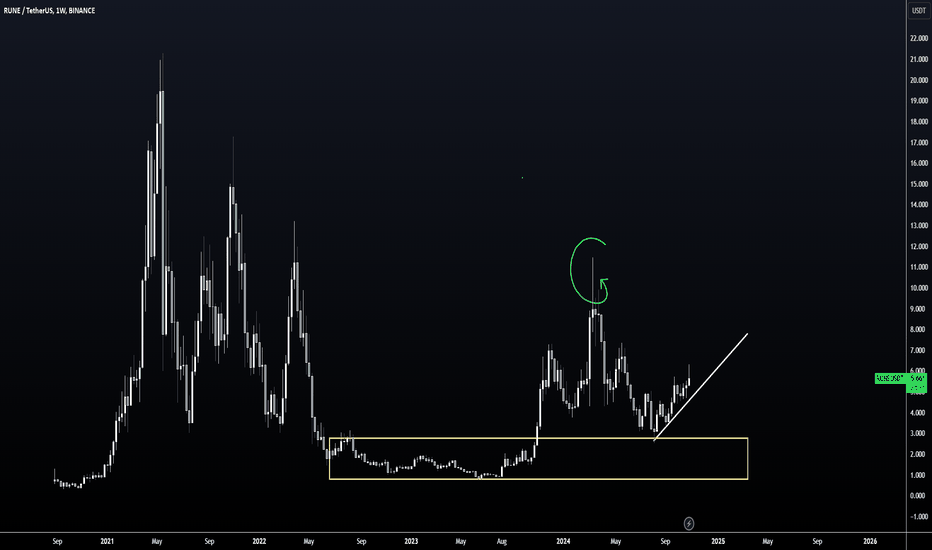Click the 20.000 price axis label
Image resolution: width=932 pixels, height=550 pixels.
click(x=919, y=80)
